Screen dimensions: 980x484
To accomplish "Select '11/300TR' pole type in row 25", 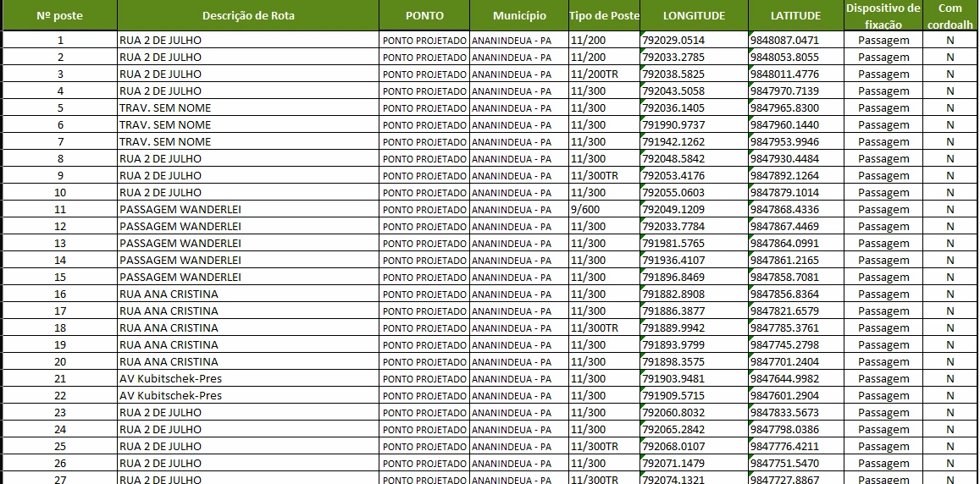I will click(605, 446).
